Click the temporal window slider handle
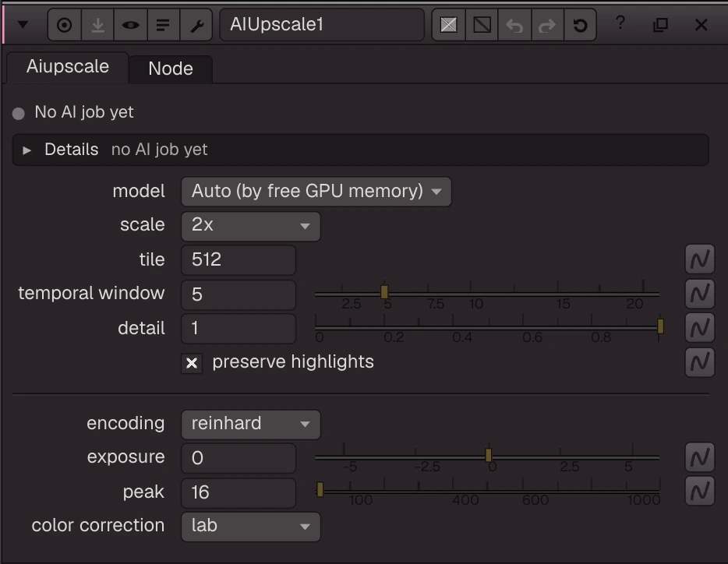Image resolution: width=728 pixels, height=564 pixels. 384,292
